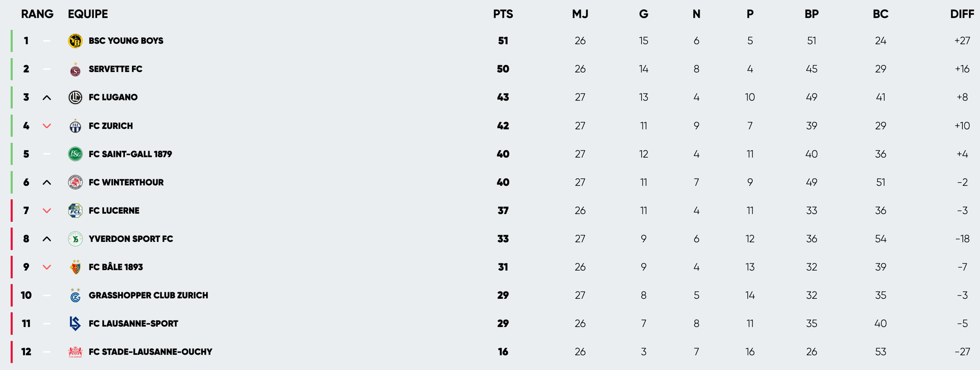Open the Yverdon Sport FC team name link
Image resolution: width=980 pixels, height=370 pixels.
(x=131, y=239)
